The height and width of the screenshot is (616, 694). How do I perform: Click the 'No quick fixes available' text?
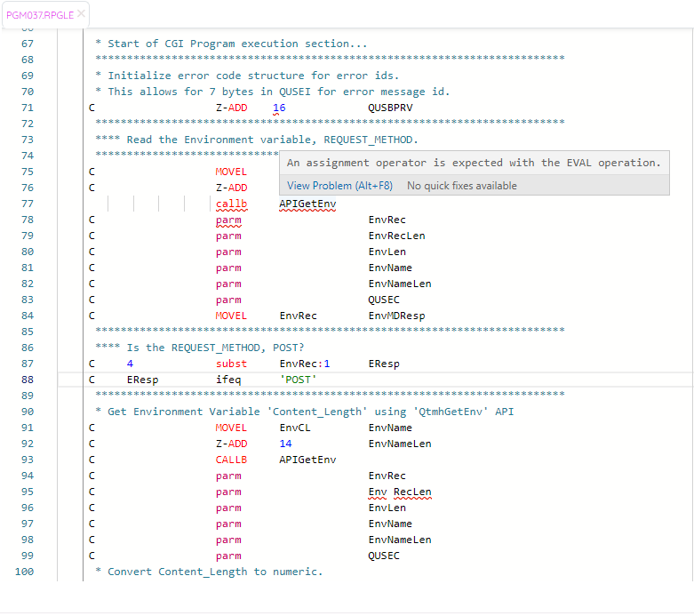pyautogui.click(x=461, y=186)
